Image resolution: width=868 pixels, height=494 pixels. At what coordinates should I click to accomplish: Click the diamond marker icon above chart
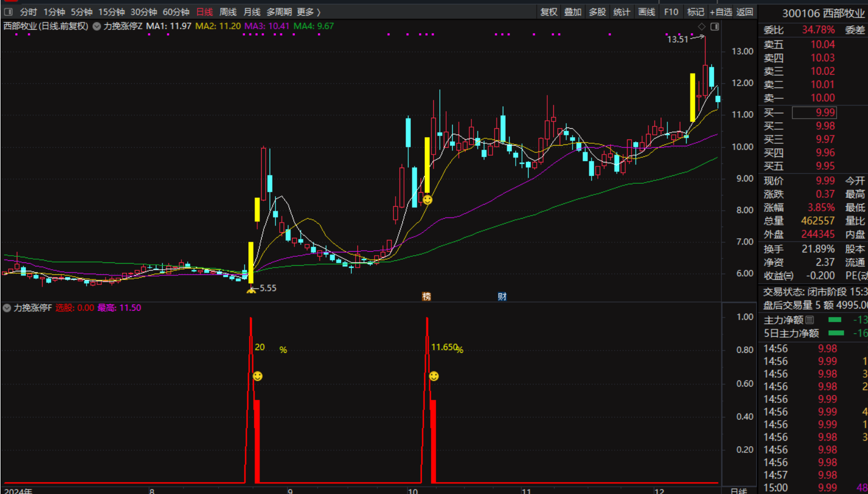(702, 27)
